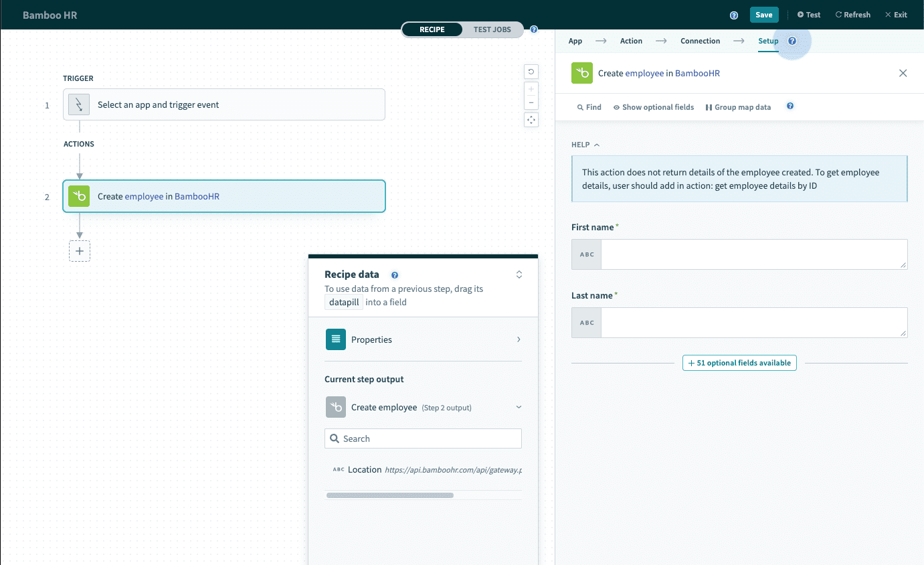The width and height of the screenshot is (924, 565).
Task: Click the 51 optional fields available button
Action: [739, 363]
